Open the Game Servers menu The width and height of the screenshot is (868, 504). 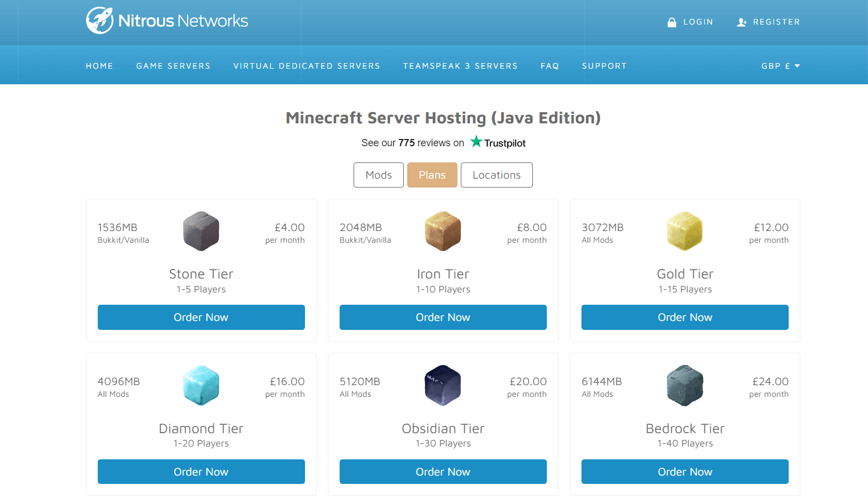coord(173,66)
